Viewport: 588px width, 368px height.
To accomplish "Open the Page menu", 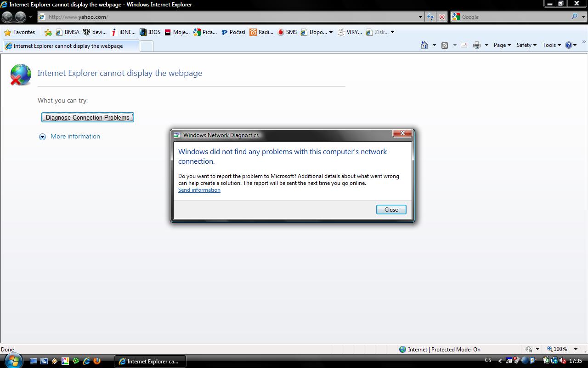I will point(502,45).
